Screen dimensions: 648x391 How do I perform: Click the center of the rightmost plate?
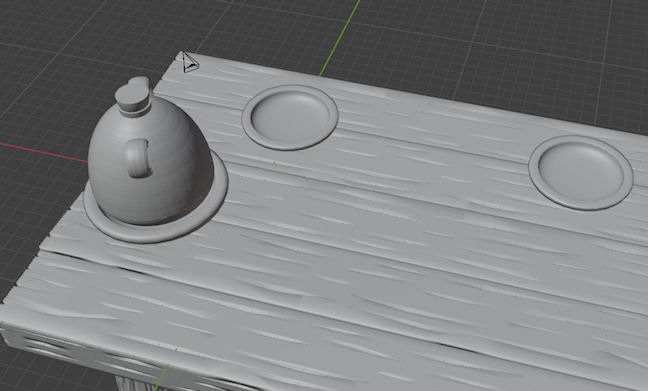click(x=580, y=171)
